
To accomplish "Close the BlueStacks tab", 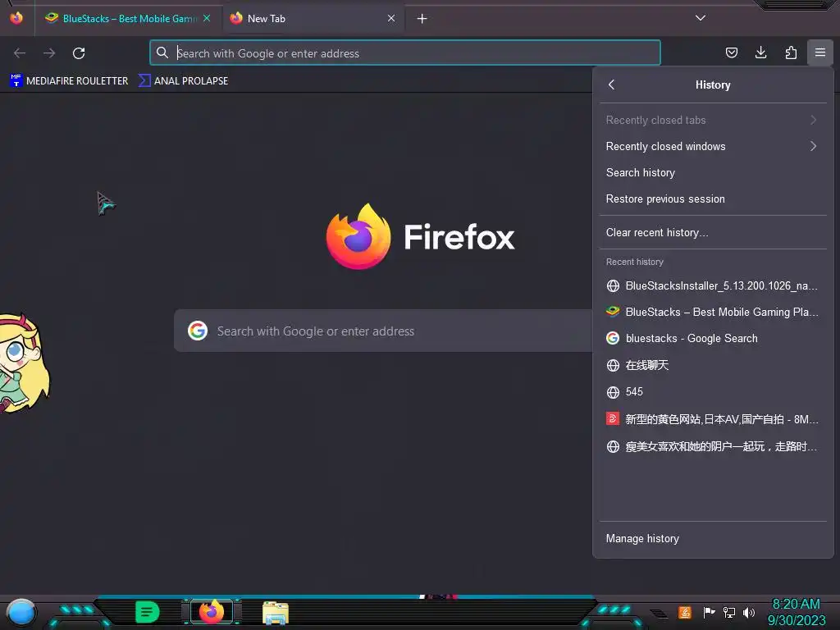I will click(207, 18).
